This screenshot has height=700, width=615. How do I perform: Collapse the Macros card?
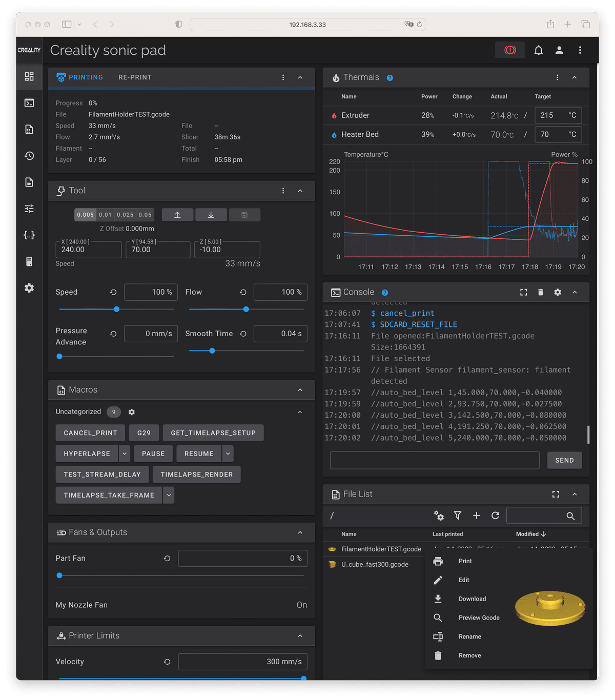coord(300,390)
